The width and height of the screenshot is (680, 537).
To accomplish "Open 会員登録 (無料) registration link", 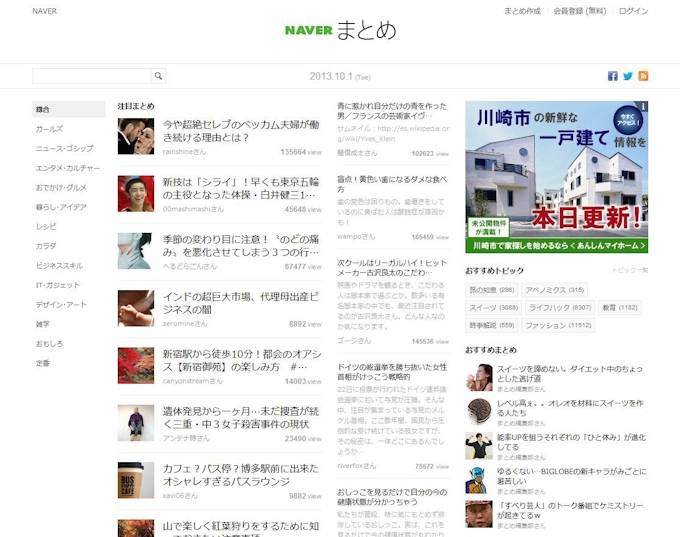I will point(580,11).
